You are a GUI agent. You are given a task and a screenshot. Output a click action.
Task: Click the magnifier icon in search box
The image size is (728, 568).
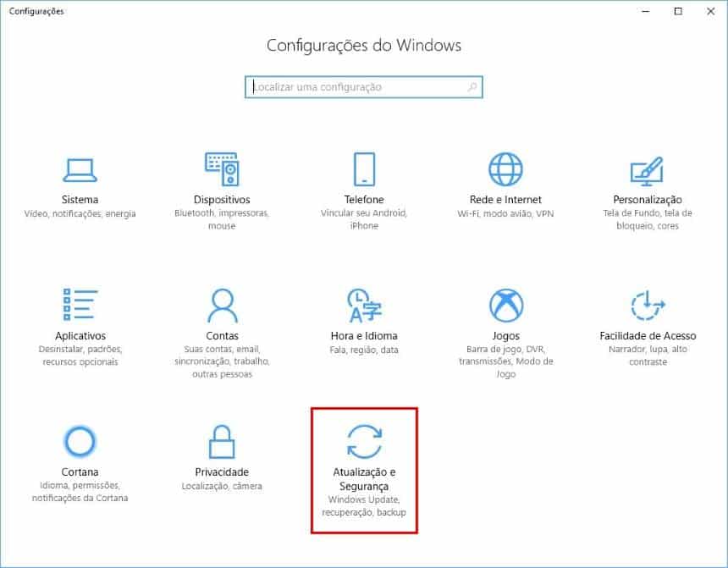[472, 87]
